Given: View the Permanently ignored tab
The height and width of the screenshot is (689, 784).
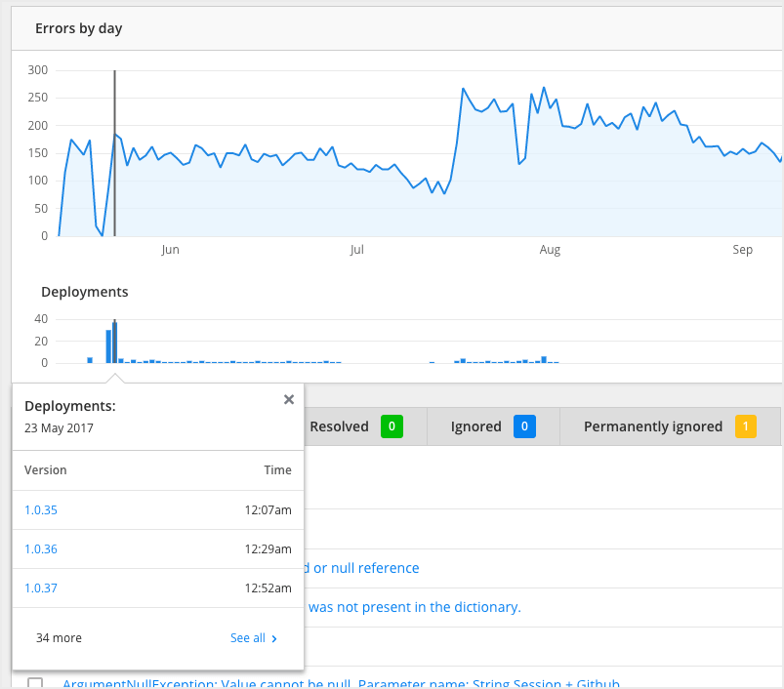Looking at the screenshot, I should pos(652,426).
